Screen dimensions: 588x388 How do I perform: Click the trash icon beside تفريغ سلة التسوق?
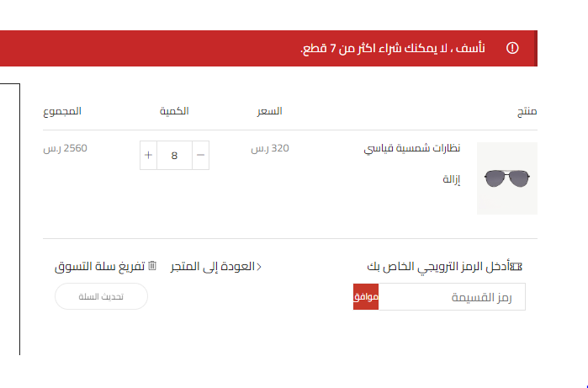(x=152, y=266)
